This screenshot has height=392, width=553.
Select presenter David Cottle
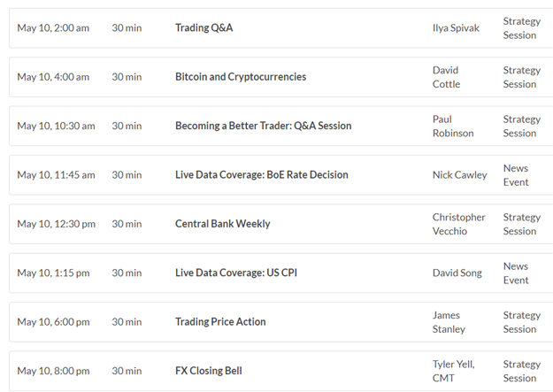446,77
